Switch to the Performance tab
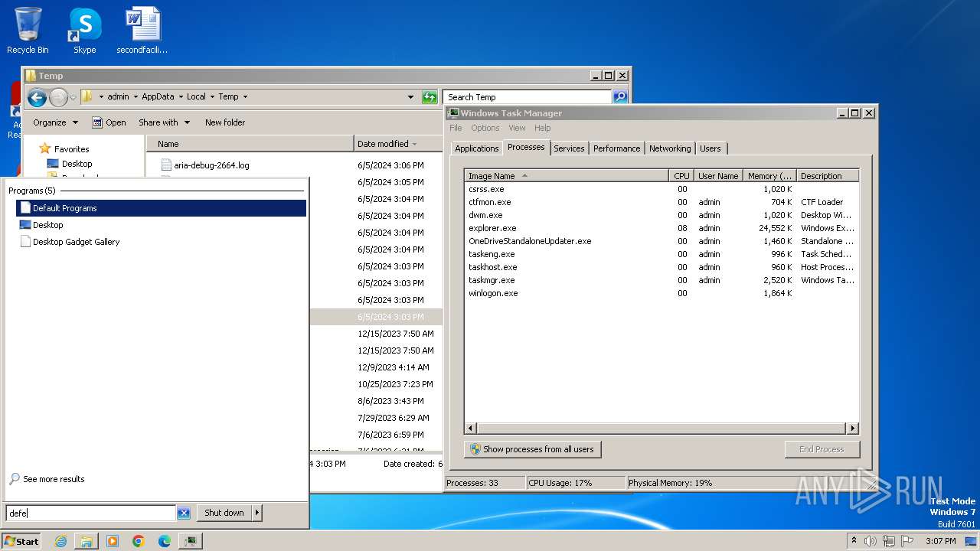Viewport: 980px width, 551px height. 616,148
